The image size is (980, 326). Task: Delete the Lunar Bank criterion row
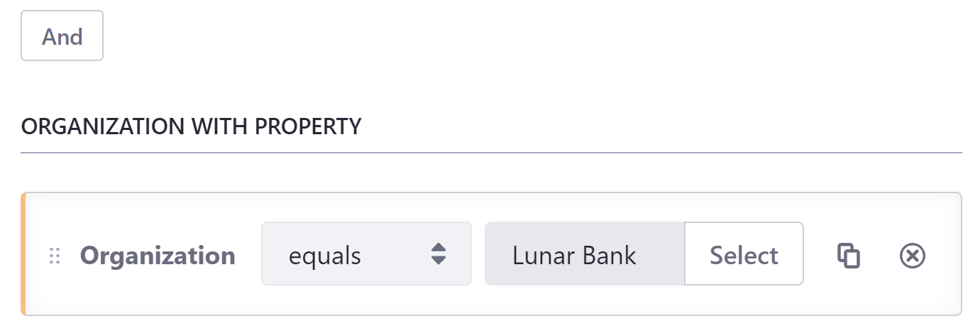click(913, 256)
